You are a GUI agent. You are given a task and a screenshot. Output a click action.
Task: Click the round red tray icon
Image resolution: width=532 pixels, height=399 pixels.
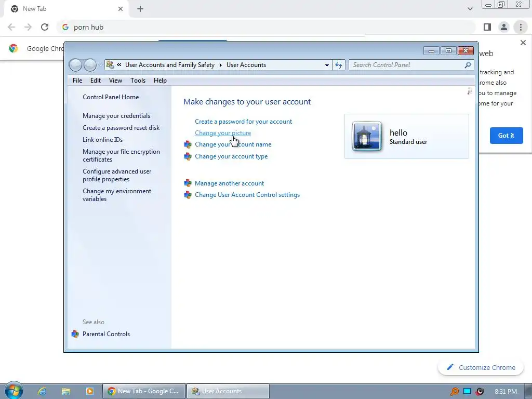(x=480, y=392)
